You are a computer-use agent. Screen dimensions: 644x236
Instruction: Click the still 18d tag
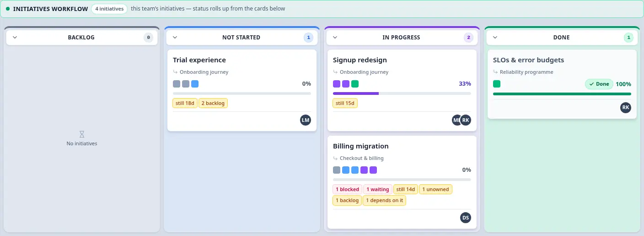pos(185,103)
